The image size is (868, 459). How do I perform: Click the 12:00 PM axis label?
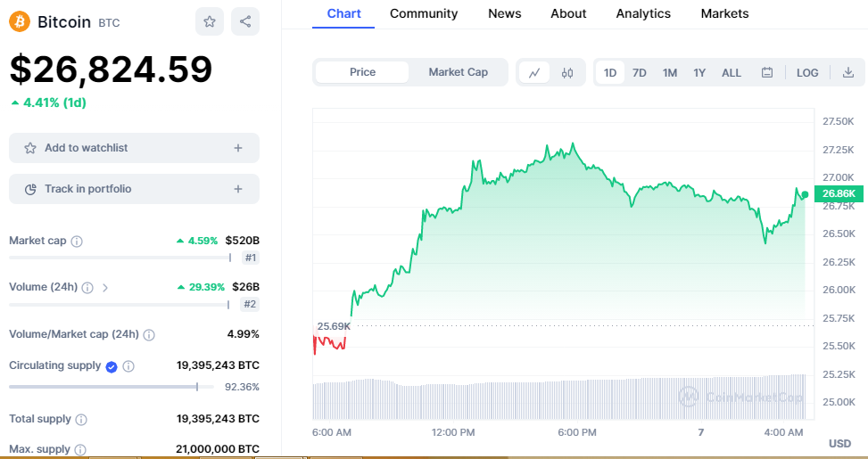click(x=453, y=432)
